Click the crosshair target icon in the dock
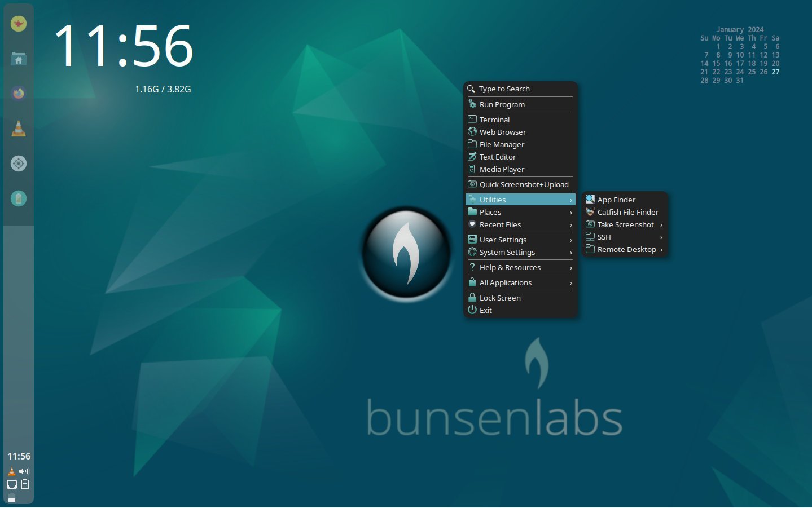This screenshot has width=812, height=508. pos(19,164)
